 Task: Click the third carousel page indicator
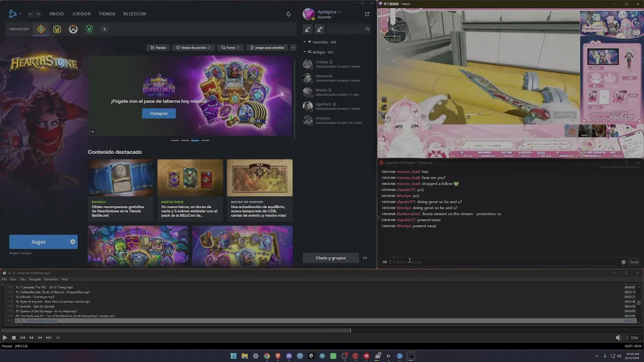(195, 140)
